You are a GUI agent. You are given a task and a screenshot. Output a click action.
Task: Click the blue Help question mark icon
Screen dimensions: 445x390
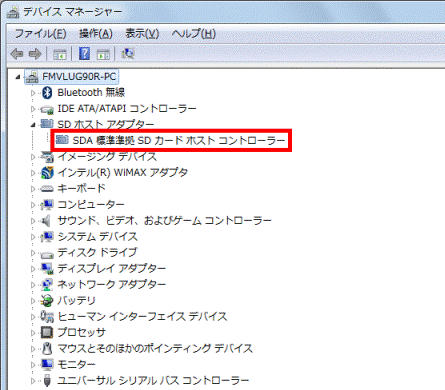coord(85,53)
